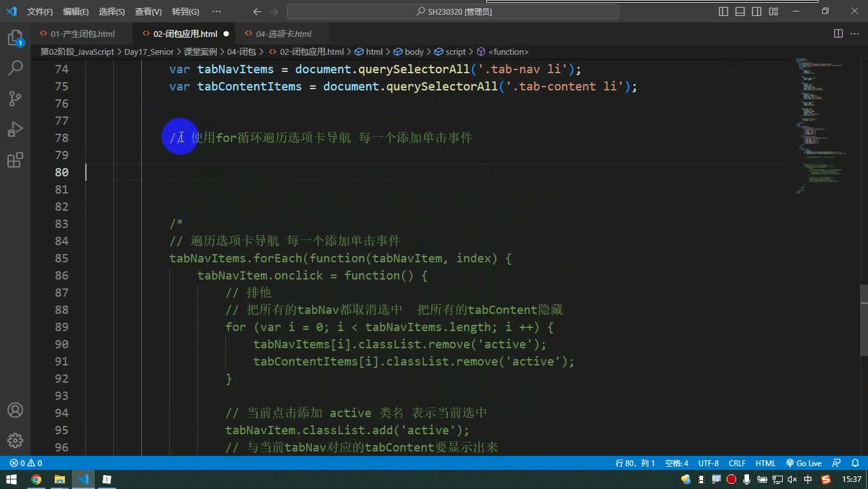The image size is (868, 489).
Task: Click the Sogou input tray icon
Action: (x=826, y=479)
